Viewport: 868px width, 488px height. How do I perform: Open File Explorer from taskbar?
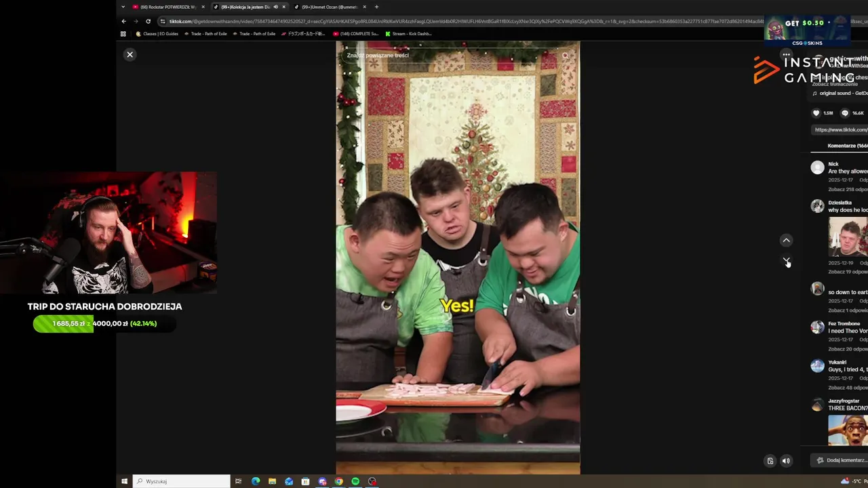coord(272,481)
